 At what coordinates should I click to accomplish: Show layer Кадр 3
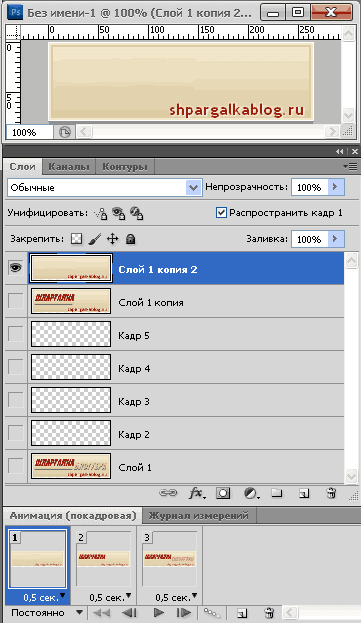[x=15, y=400]
